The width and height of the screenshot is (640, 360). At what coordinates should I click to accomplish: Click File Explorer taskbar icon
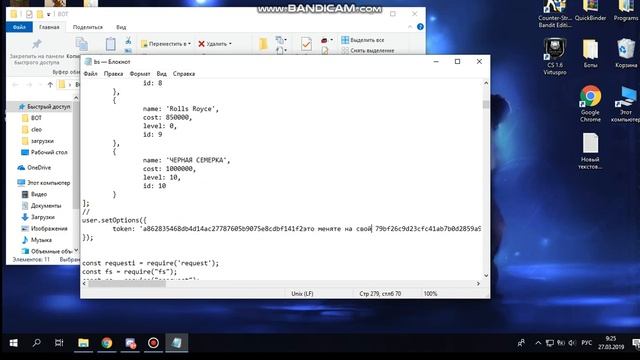(x=83, y=343)
